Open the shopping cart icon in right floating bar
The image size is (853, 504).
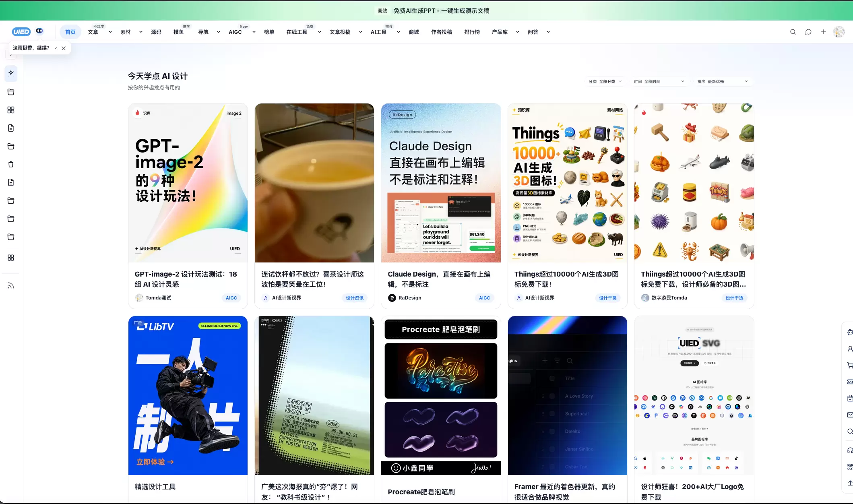(x=850, y=366)
